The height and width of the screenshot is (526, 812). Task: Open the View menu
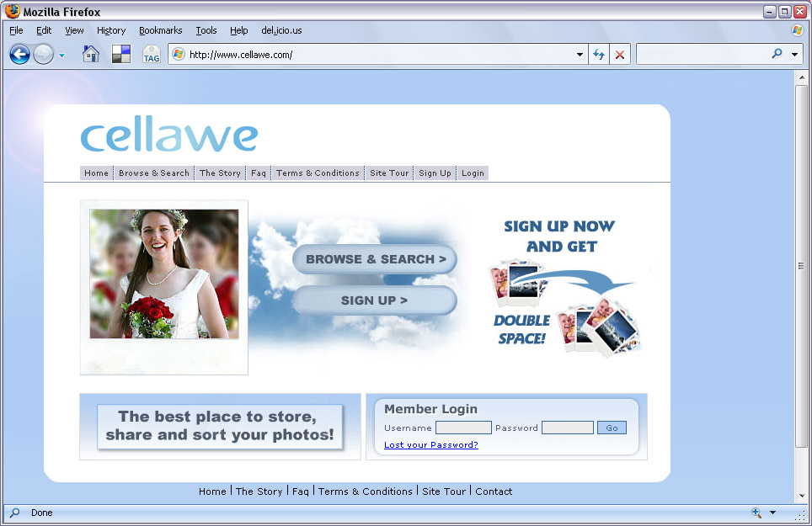74,30
